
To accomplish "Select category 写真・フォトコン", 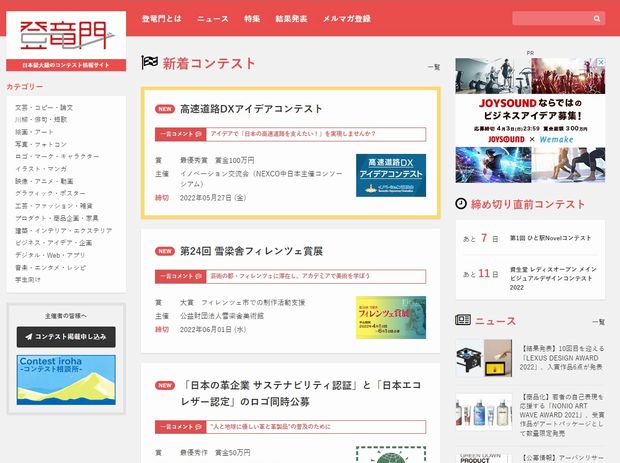I will coord(41,144).
